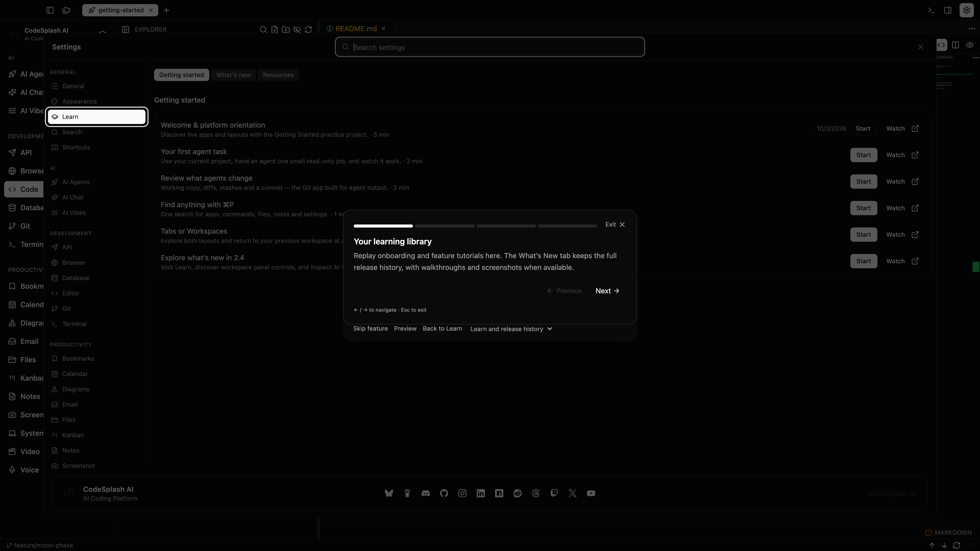Switch to the Resources tab
Image resolution: width=980 pixels, height=551 pixels.
[278, 75]
